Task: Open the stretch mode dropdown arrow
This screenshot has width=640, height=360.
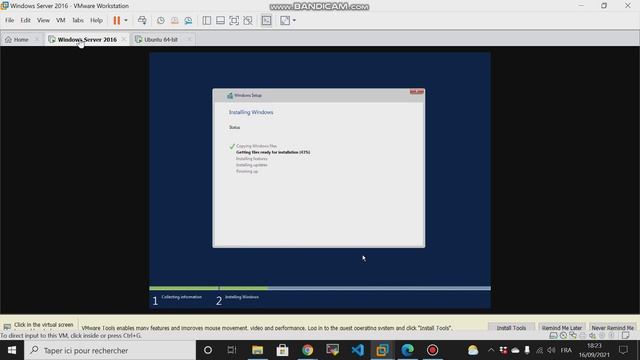Action: click(294, 20)
